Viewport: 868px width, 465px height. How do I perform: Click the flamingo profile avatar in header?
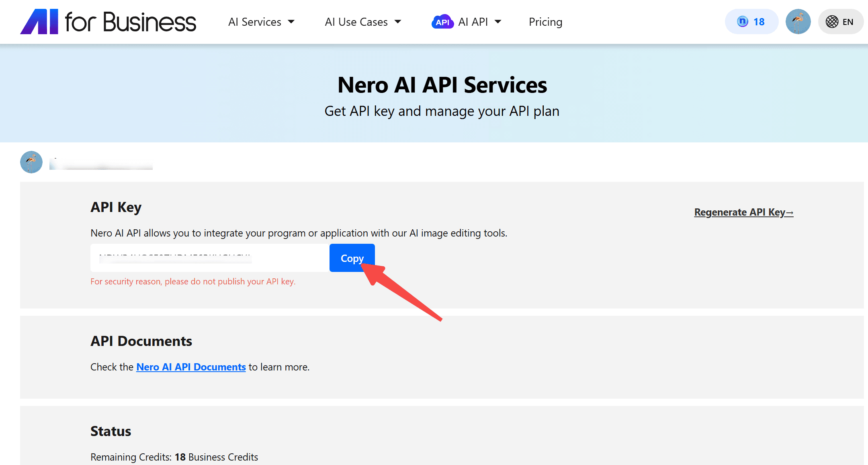pyautogui.click(x=798, y=22)
